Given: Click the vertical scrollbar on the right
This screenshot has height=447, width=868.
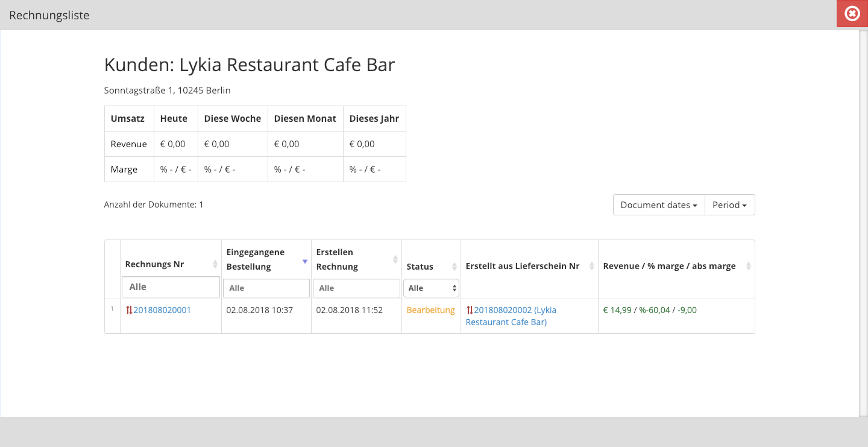Looking at the screenshot, I should [863, 223].
